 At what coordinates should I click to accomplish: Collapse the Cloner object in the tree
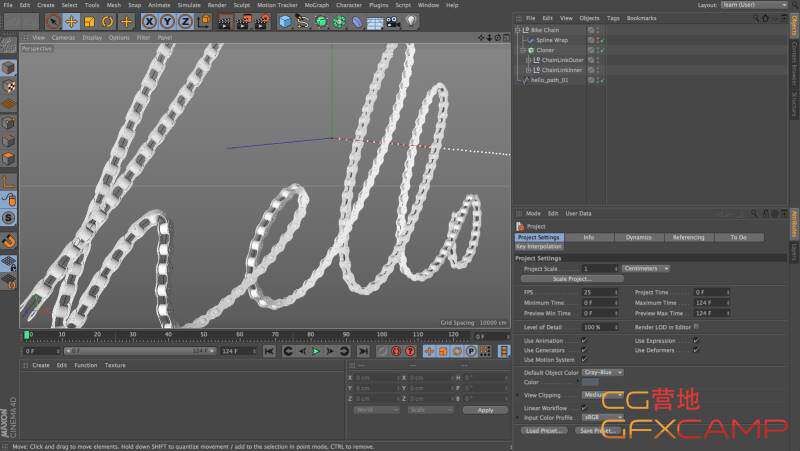click(523, 50)
